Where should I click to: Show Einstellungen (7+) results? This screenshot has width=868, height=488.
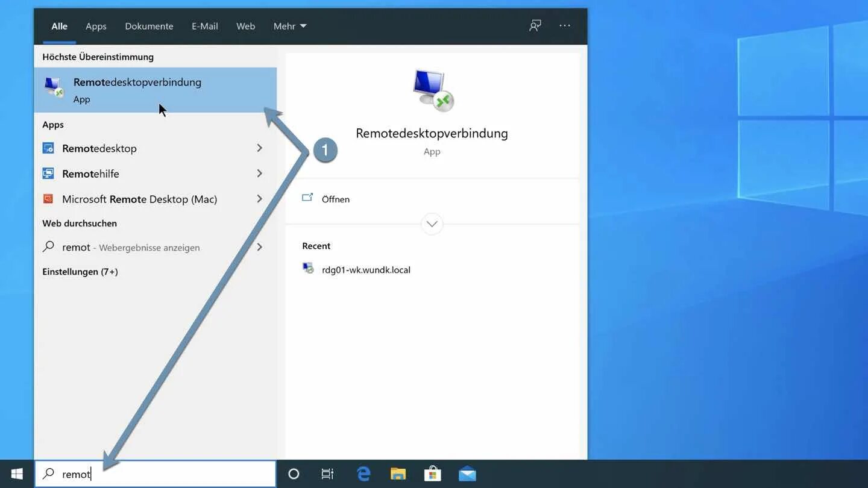[80, 272]
